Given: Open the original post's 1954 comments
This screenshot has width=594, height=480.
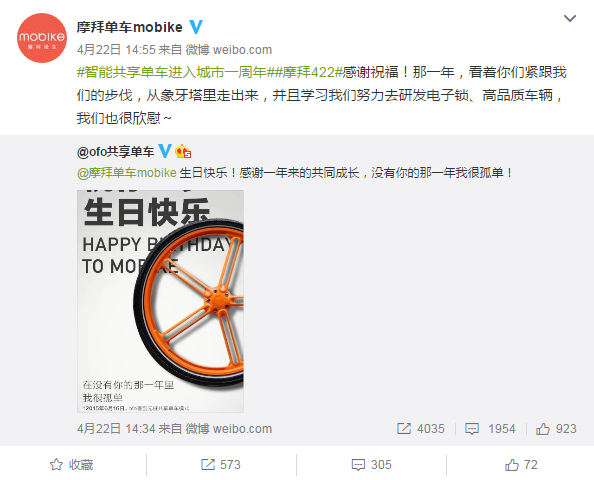Looking at the screenshot, I should [472, 429].
